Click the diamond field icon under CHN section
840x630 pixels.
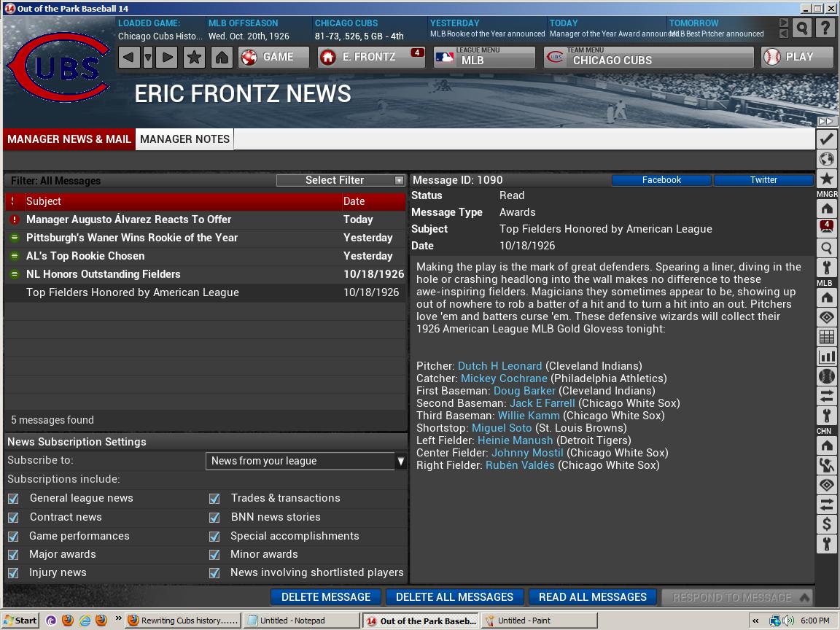(x=827, y=485)
